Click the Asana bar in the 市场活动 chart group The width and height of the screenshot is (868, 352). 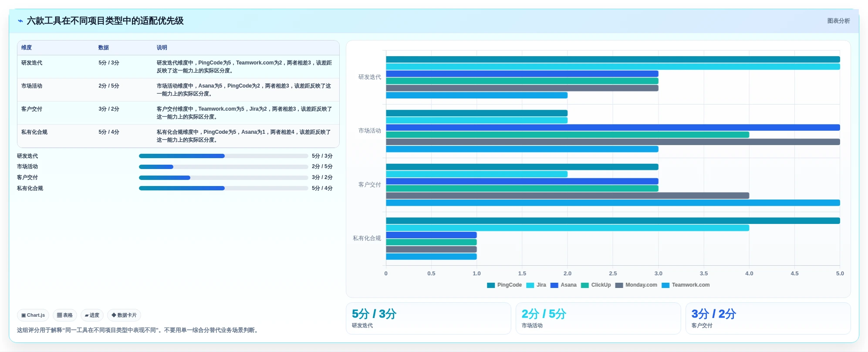coord(613,128)
